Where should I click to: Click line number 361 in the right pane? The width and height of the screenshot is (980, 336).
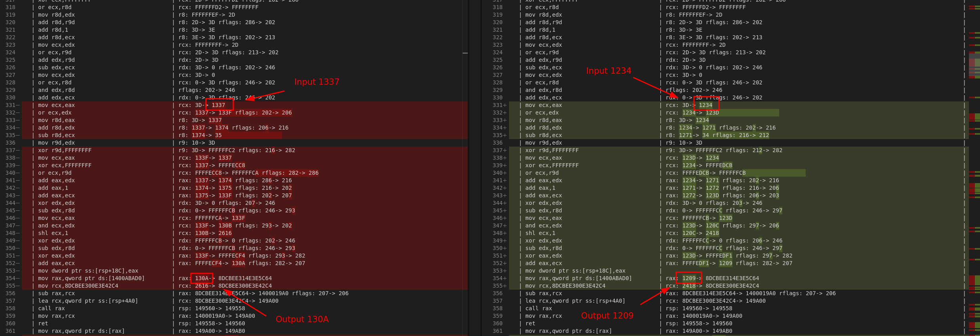[498, 331]
